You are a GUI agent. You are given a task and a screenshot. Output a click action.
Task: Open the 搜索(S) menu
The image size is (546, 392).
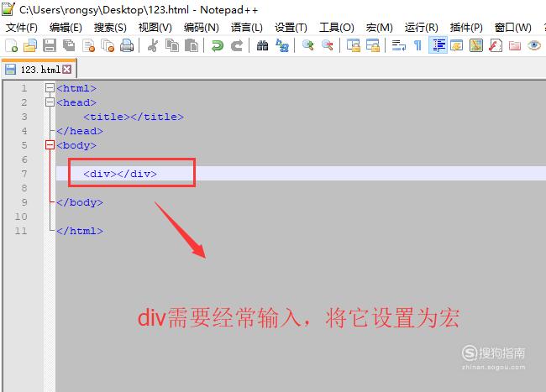pyautogui.click(x=110, y=27)
